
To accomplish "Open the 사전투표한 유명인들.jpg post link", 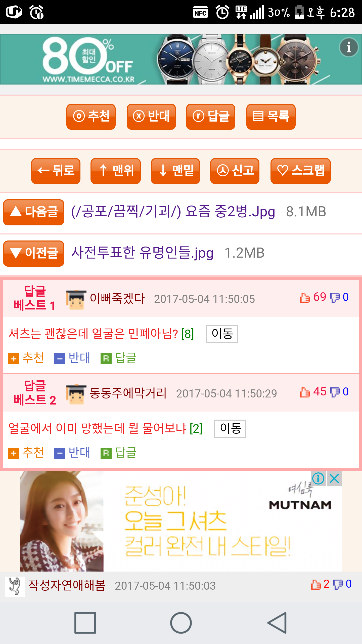I will tap(142, 253).
